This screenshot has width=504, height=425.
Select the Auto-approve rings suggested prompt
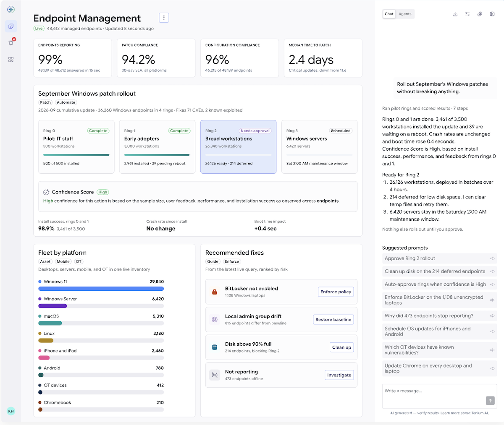click(440, 284)
